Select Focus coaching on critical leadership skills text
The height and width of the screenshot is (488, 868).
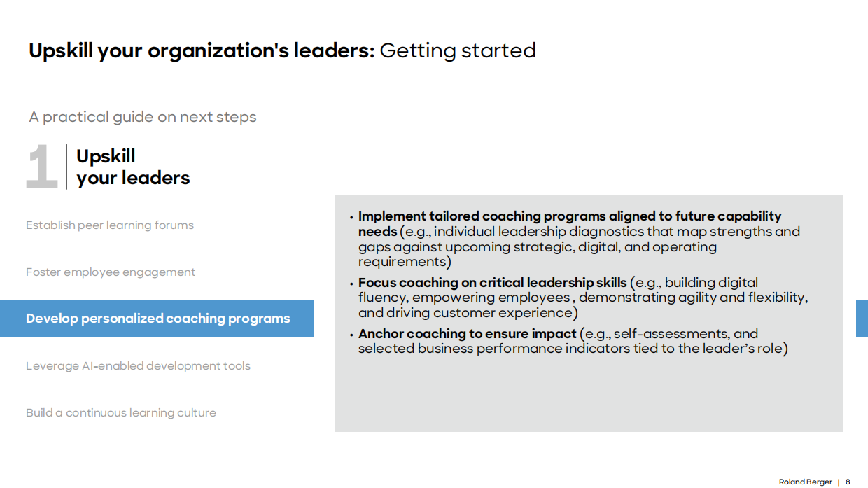point(492,283)
